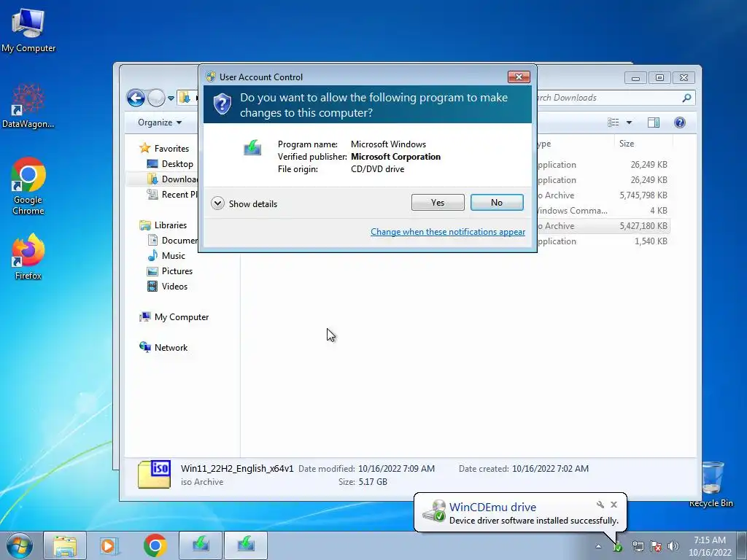
Task: Open Videos library
Action: pos(167,286)
